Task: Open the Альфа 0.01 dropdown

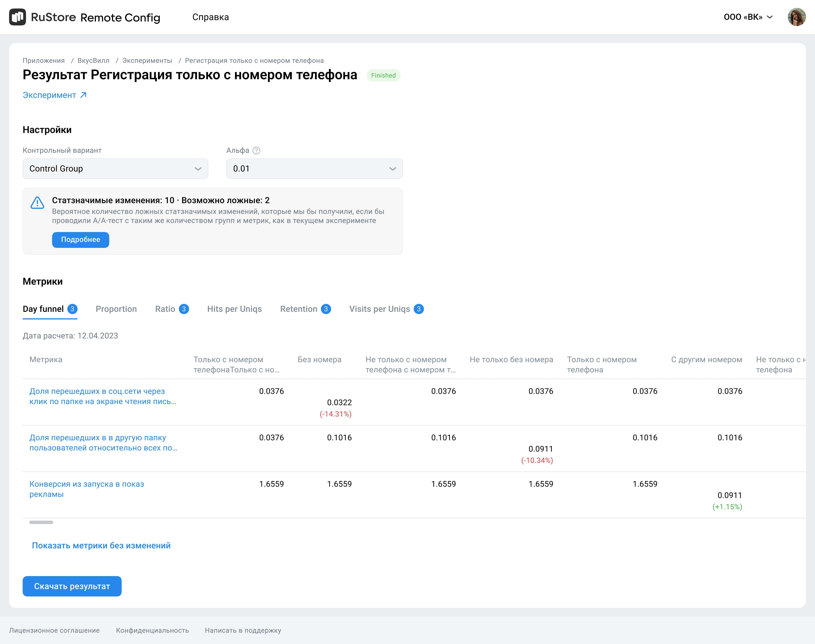Action: 315,168
